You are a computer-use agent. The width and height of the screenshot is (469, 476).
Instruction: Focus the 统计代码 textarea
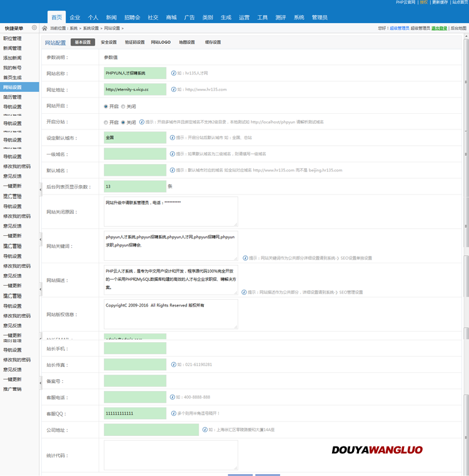click(x=171, y=455)
